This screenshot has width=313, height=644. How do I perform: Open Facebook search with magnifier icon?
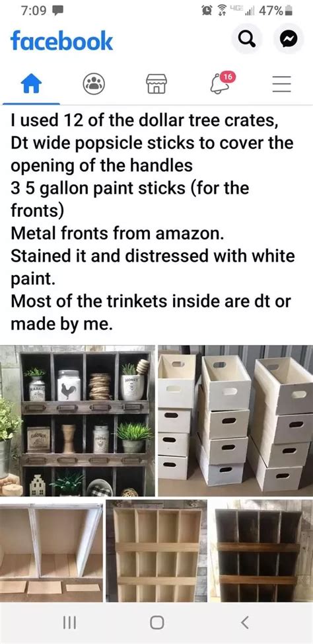pyautogui.click(x=246, y=38)
